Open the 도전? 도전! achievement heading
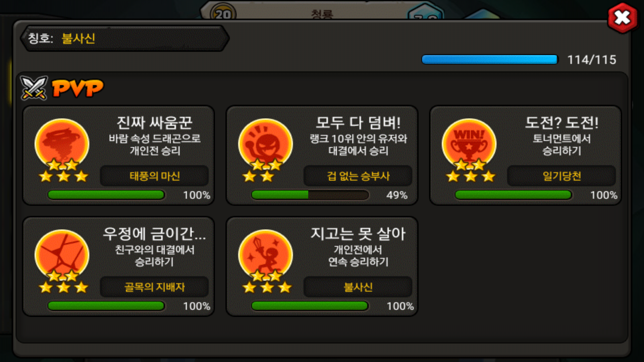 (x=562, y=123)
